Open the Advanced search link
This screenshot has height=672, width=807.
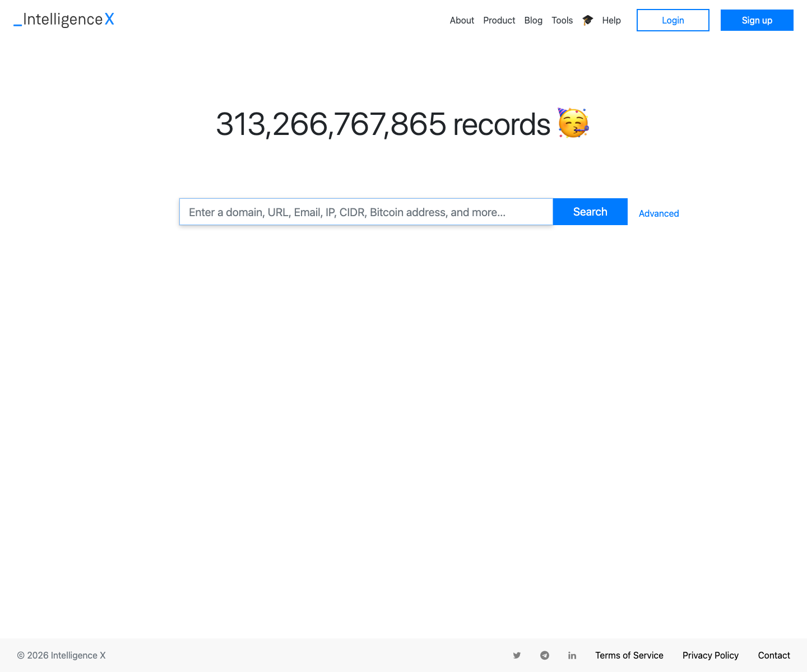coord(659,213)
